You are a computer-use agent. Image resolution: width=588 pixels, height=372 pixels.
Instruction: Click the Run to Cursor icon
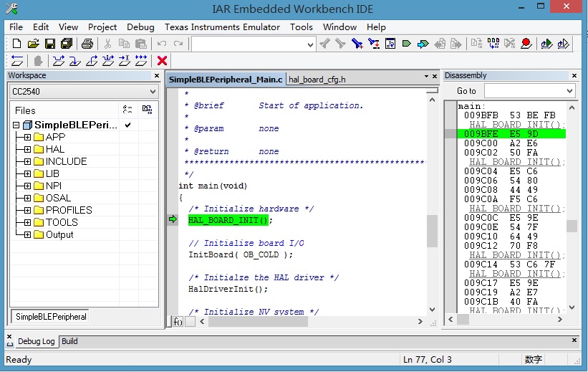click(x=125, y=61)
